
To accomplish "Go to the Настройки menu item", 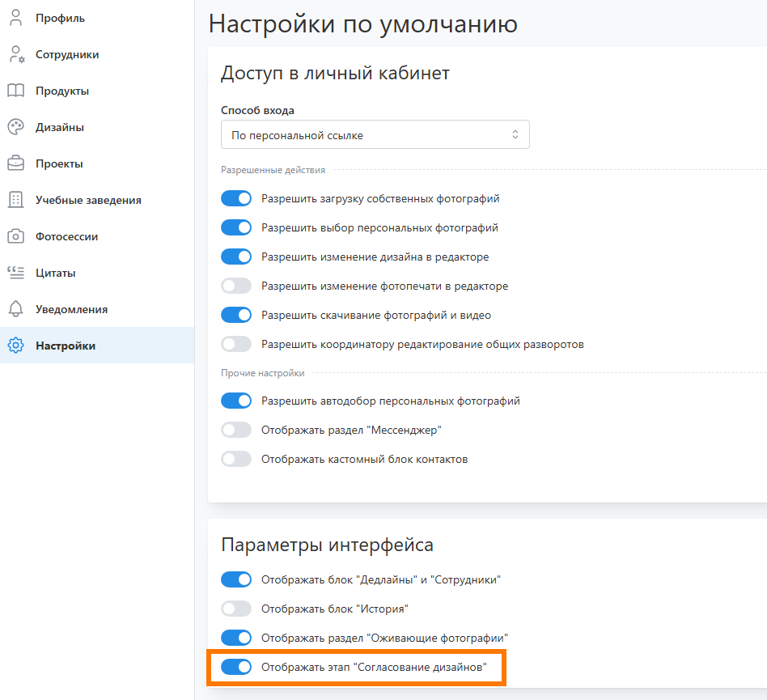I will click(66, 346).
